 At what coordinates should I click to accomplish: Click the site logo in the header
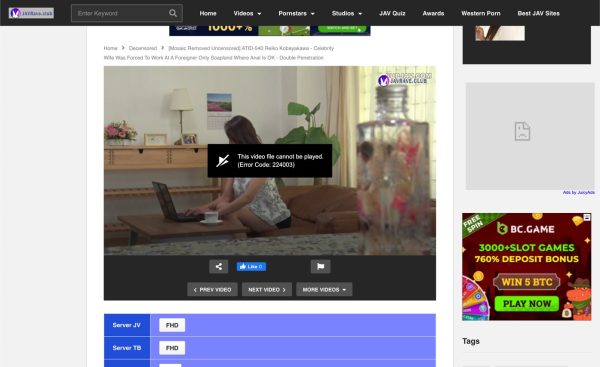pos(31,13)
